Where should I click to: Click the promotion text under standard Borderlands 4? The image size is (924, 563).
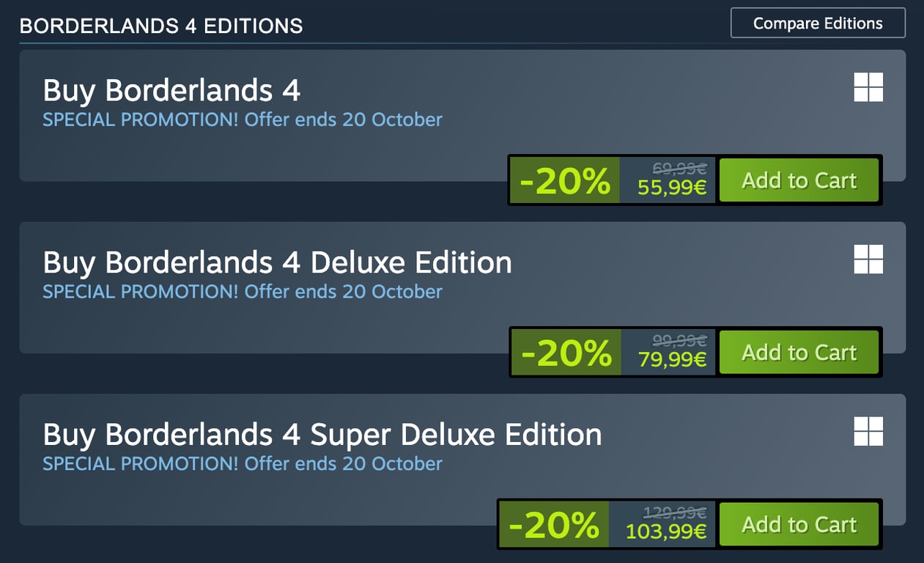point(242,119)
